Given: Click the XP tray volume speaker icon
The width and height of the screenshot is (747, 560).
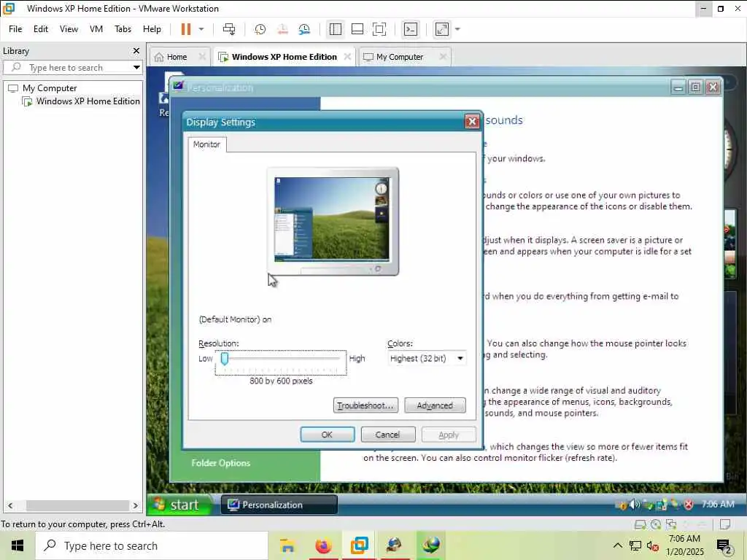Looking at the screenshot, I should [x=635, y=505].
